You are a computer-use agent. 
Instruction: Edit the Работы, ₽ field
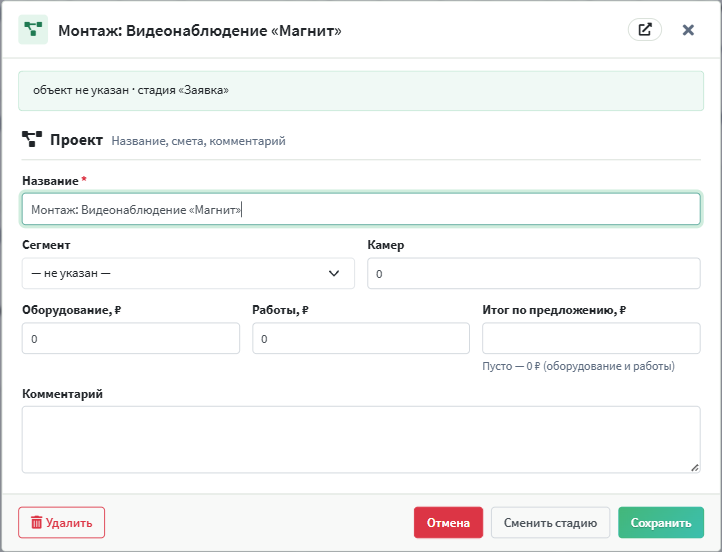(361, 338)
